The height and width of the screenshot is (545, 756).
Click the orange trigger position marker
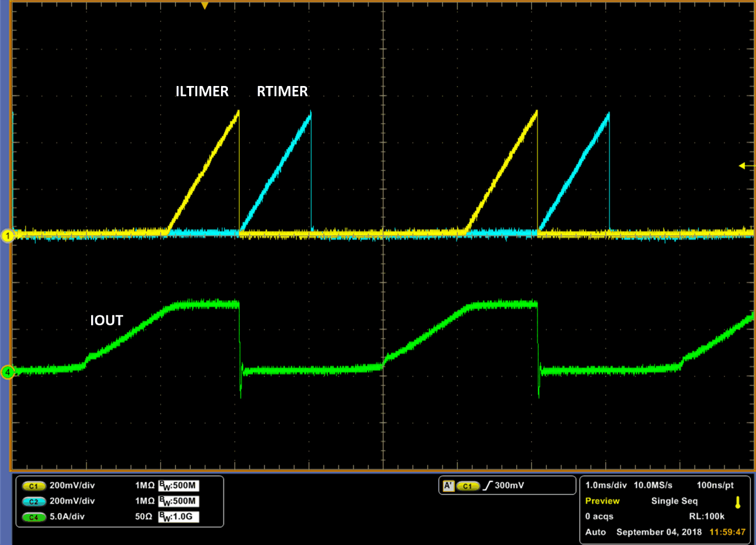coord(203,5)
